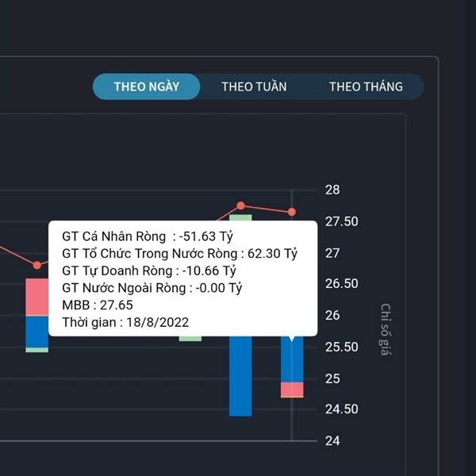
Task: Click the green segment beneath the tooltip box
Action: pyautogui.click(x=190, y=339)
